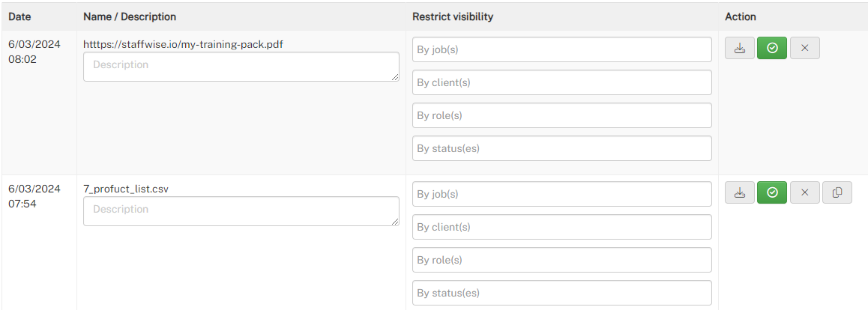Download the my-training-pack.pdf file
Screen dimensions: 868x310
[x=740, y=48]
